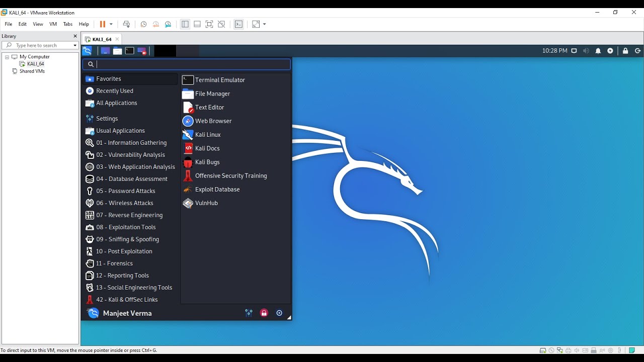Open 06 - Wireless Attacks category
The height and width of the screenshot is (362, 644).
point(131,203)
